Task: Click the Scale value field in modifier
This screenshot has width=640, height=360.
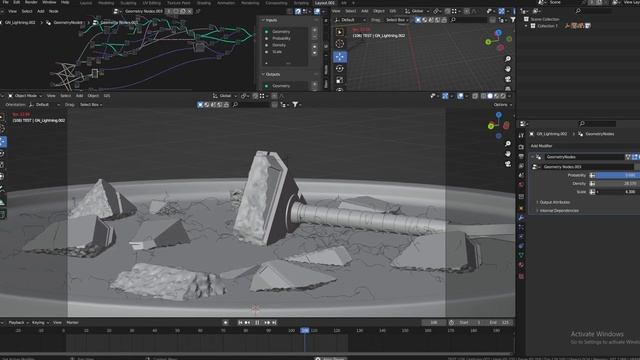Action: click(618, 191)
